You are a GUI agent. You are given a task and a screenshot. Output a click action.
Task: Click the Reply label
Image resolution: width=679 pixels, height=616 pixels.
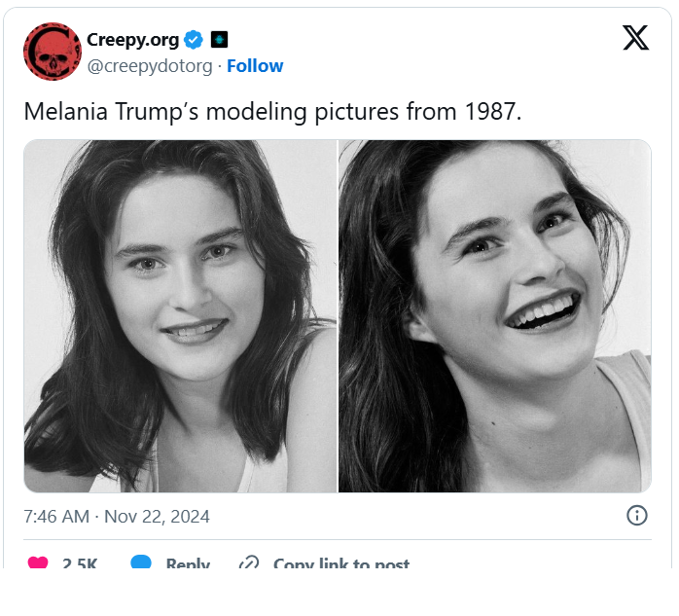[x=188, y=564]
